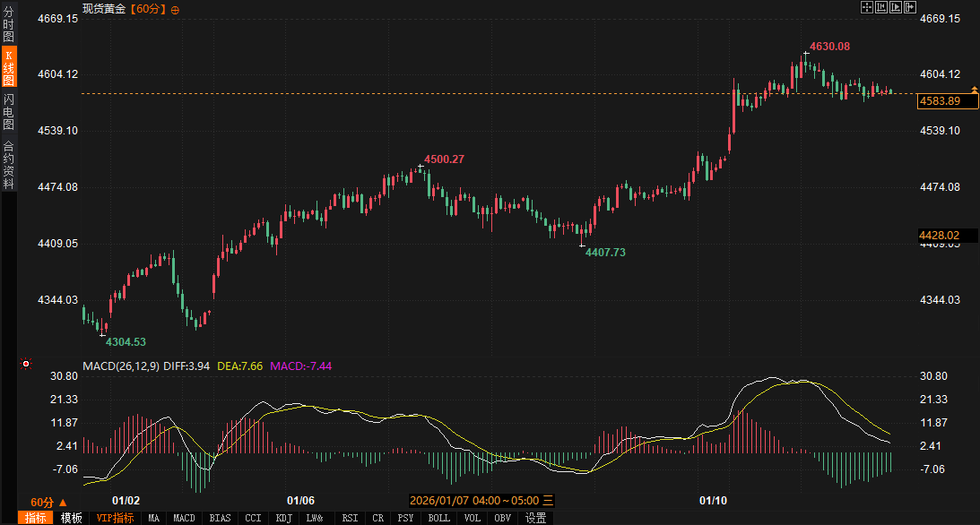Viewport: 980px width, 525px height.
Task: Open the 闪电图 side tab
Action: [8, 111]
